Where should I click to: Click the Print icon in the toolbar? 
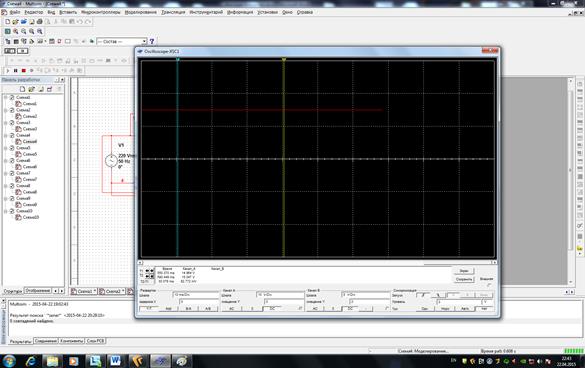[x=40, y=22]
